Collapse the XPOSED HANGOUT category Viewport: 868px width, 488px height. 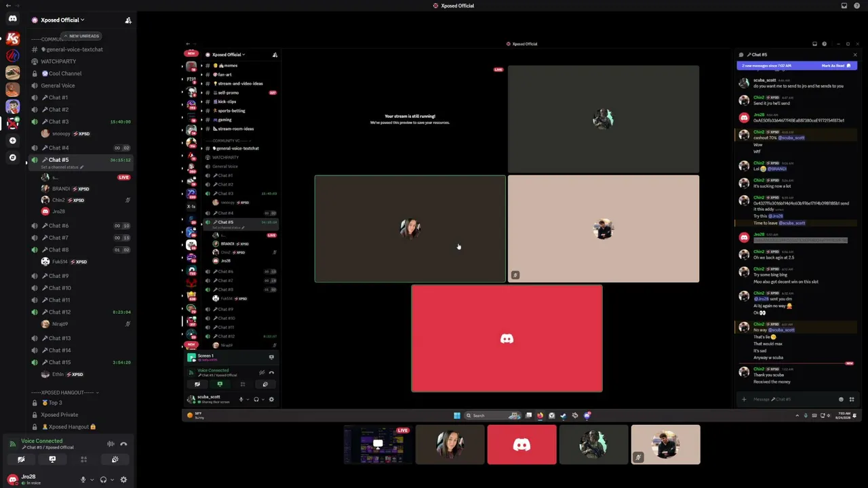[65, 392]
